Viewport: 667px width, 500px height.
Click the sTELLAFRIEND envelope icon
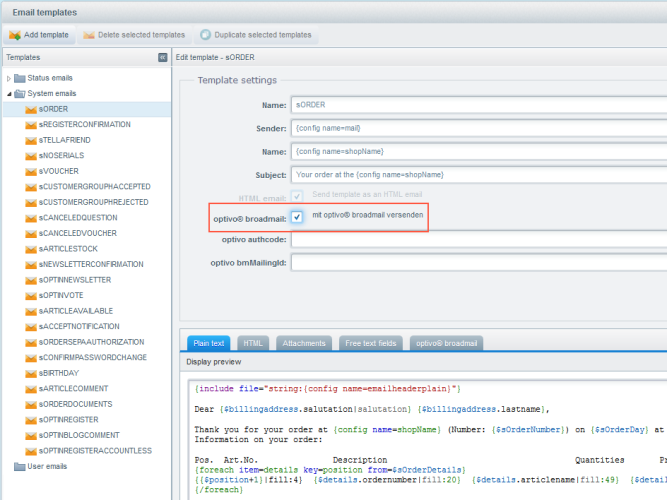coord(31,141)
